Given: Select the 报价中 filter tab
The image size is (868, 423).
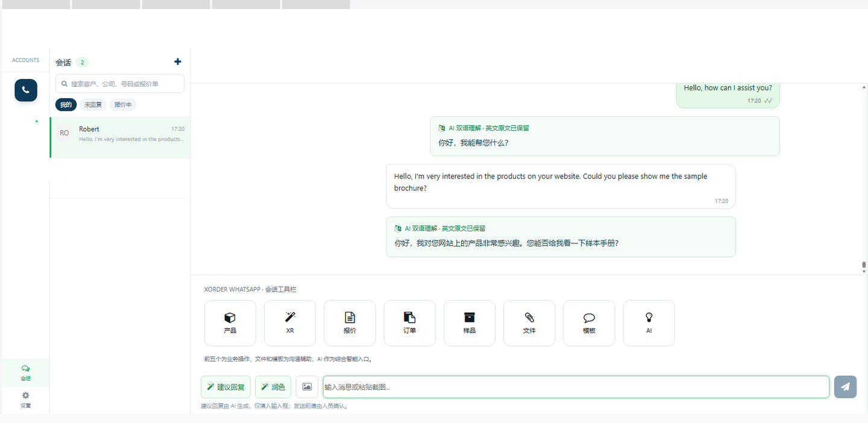Looking at the screenshot, I should [123, 105].
